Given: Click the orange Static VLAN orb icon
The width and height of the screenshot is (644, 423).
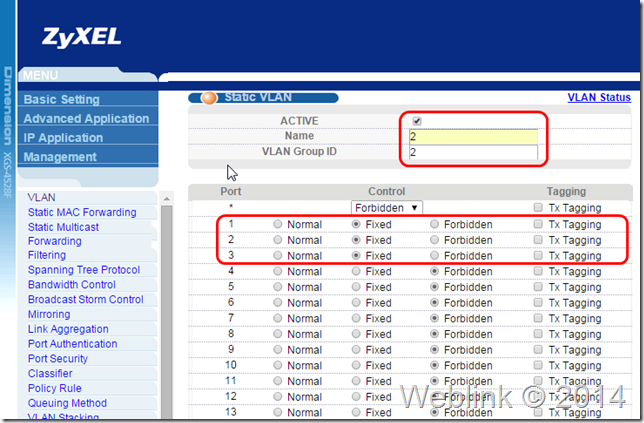Looking at the screenshot, I should [x=209, y=98].
